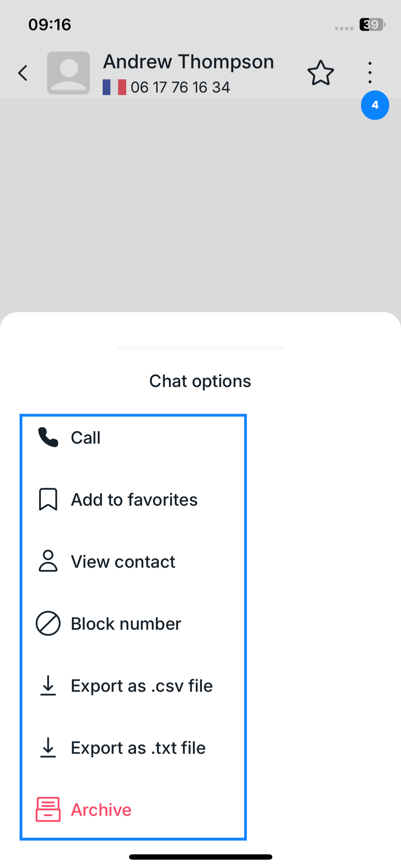Toggle the star favorite icon
Viewport: 401px width, 868px height.
(x=320, y=73)
